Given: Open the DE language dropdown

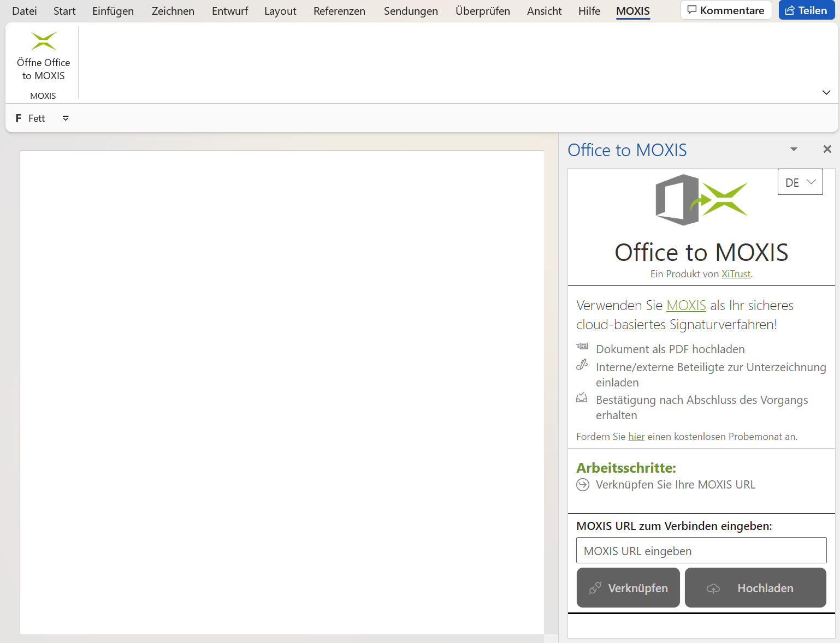Looking at the screenshot, I should coord(800,182).
